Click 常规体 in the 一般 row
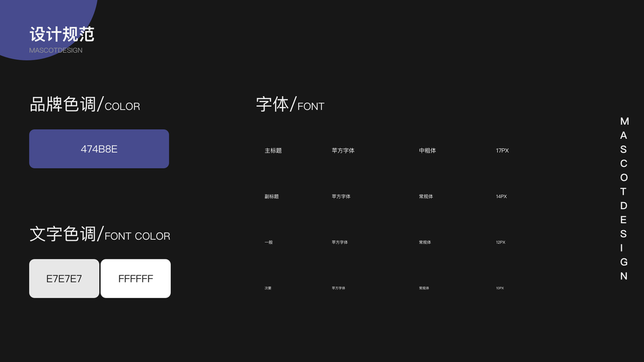This screenshot has width=644, height=362. pyautogui.click(x=425, y=243)
